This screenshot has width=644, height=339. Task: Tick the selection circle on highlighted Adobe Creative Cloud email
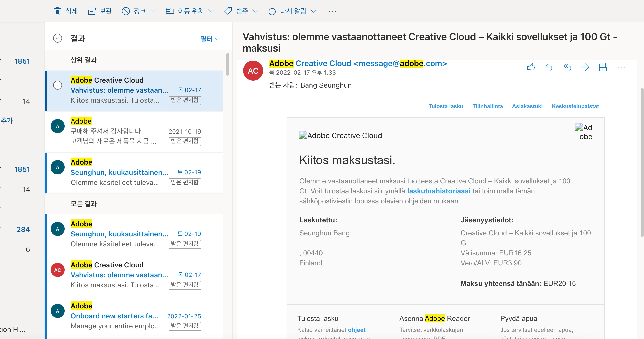point(58,85)
